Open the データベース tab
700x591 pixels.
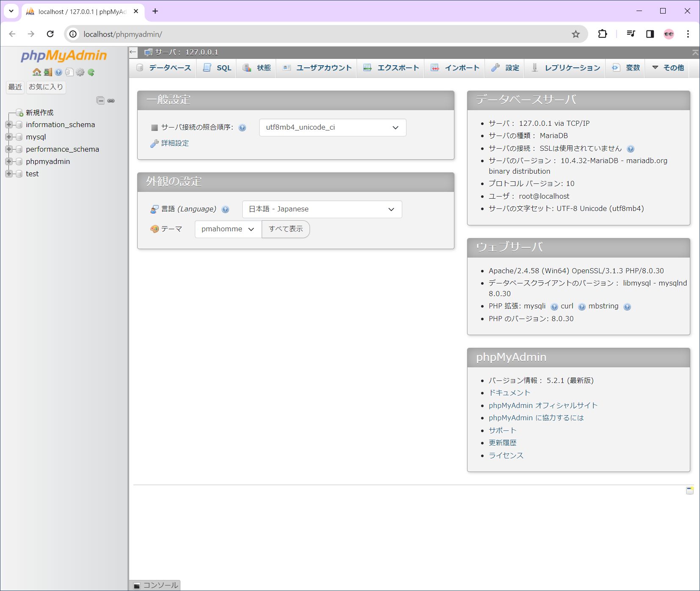click(163, 68)
